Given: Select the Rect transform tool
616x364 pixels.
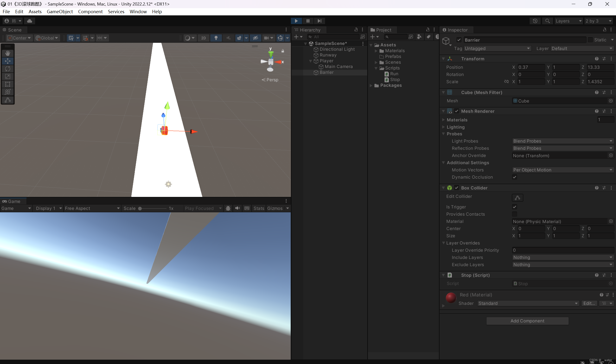Looking at the screenshot, I should point(8,84).
